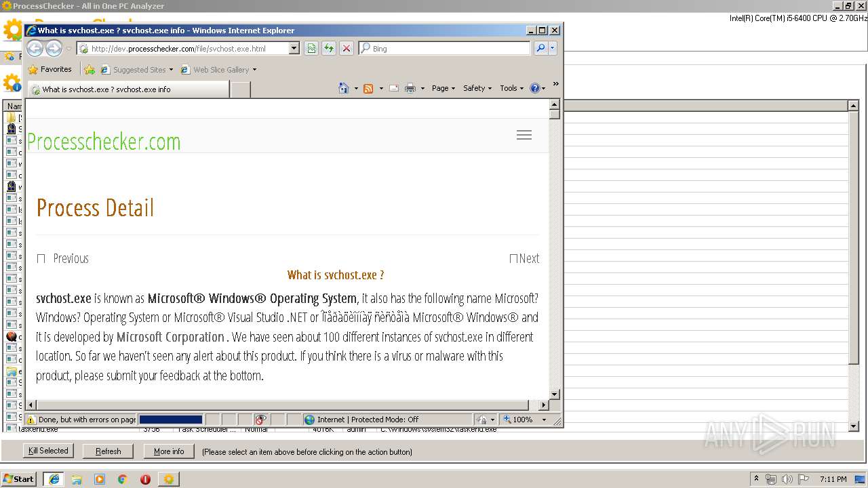The image size is (868, 488).
Task: Open Windows Explorer folder taskbar icon
Action: click(77, 479)
